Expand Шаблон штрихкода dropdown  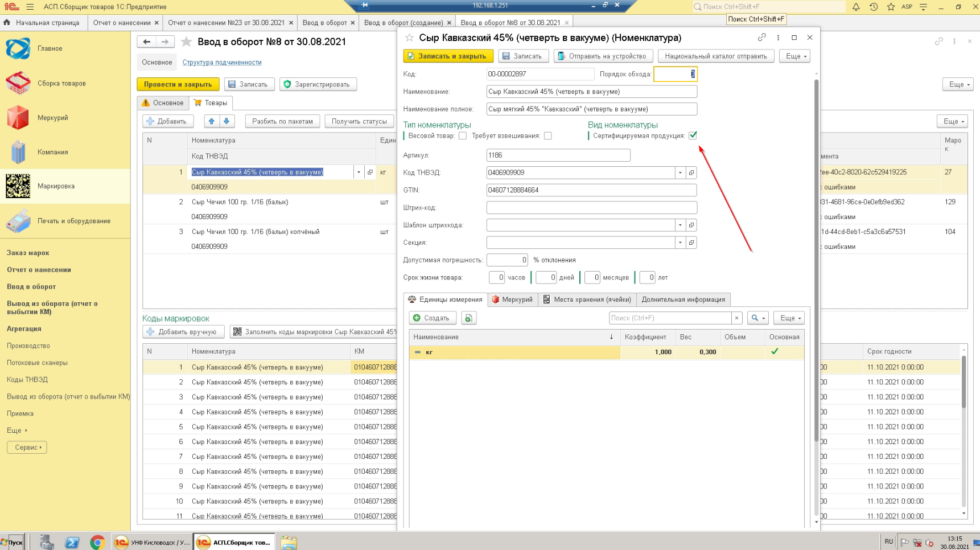pyautogui.click(x=680, y=225)
